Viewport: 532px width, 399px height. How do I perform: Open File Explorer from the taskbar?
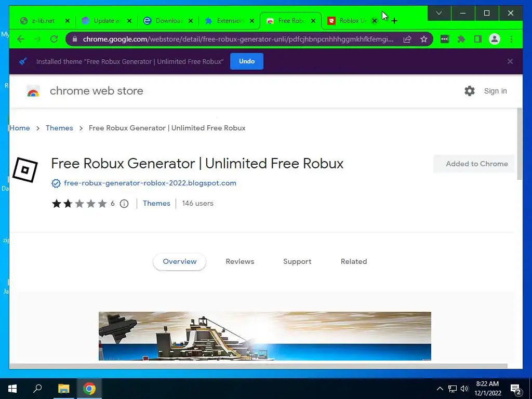(63, 389)
